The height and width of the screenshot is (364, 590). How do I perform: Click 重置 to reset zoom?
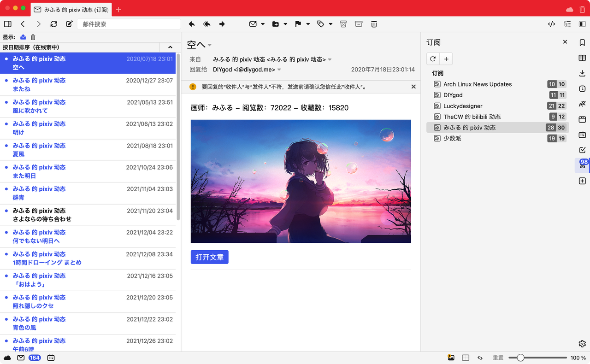498,358
